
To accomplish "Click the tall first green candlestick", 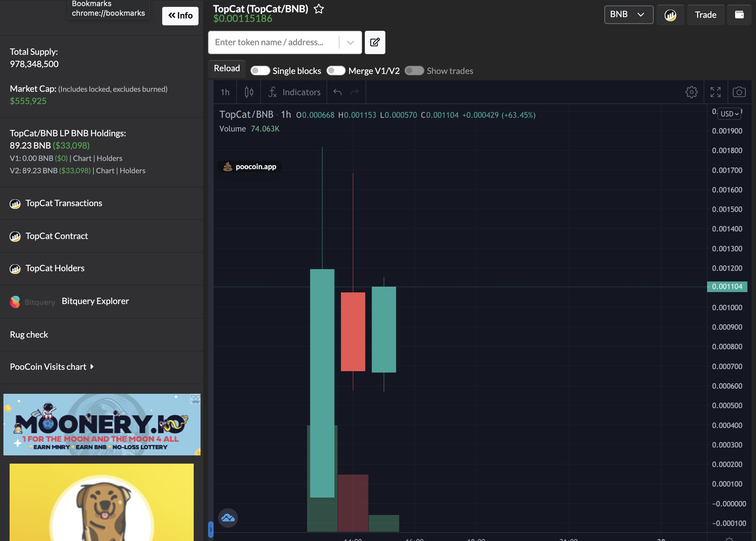I will [322, 383].
